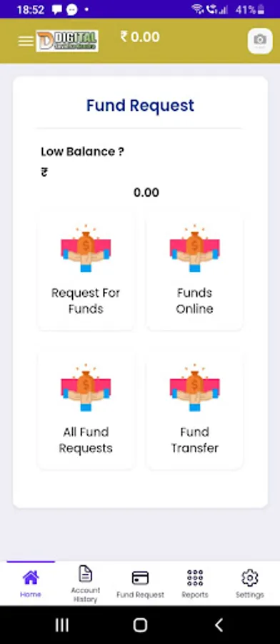Image resolution: width=280 pixels, height=644 pixels.
Task: Tap the All Fund Requests money icon
Action: (86, 387)
